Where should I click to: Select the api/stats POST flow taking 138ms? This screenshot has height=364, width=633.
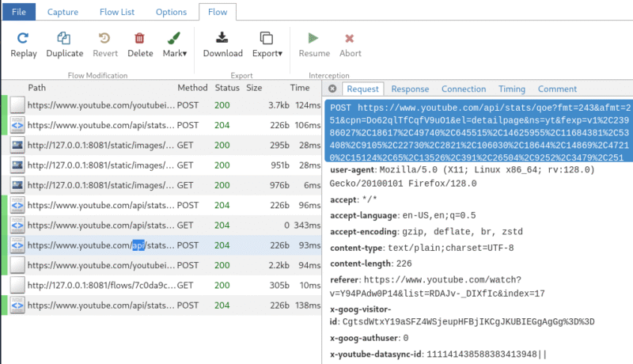tap(161, 305)
